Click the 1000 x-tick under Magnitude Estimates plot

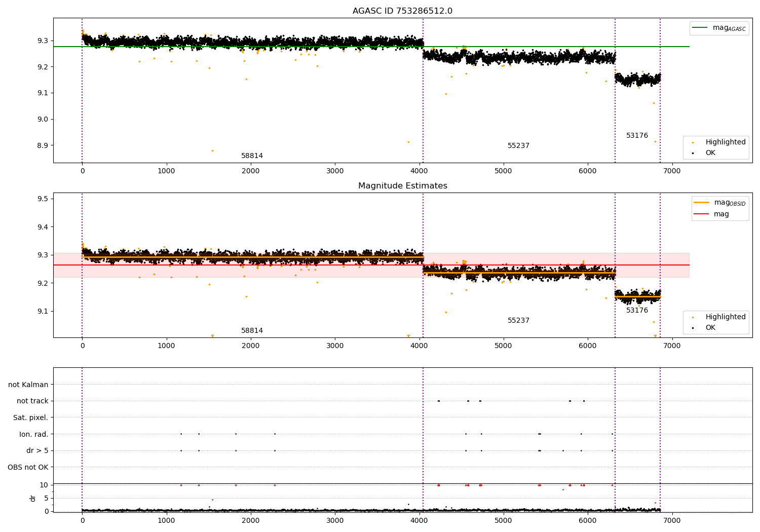pos(166,346)
